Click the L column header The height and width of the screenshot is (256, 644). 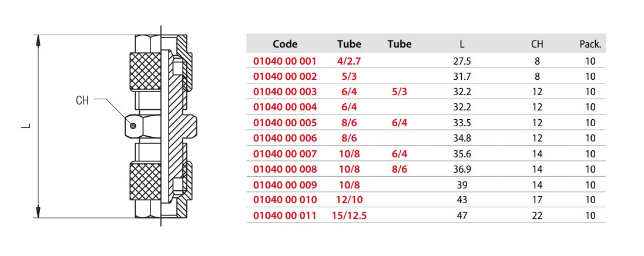point(462,44)
